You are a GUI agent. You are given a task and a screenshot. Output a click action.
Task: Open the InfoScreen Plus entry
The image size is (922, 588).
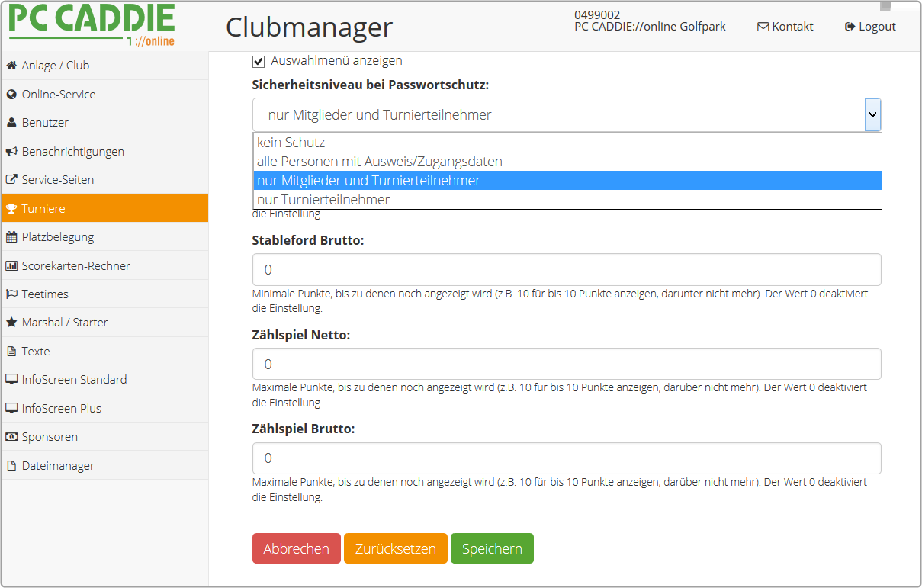pos(104,409)
